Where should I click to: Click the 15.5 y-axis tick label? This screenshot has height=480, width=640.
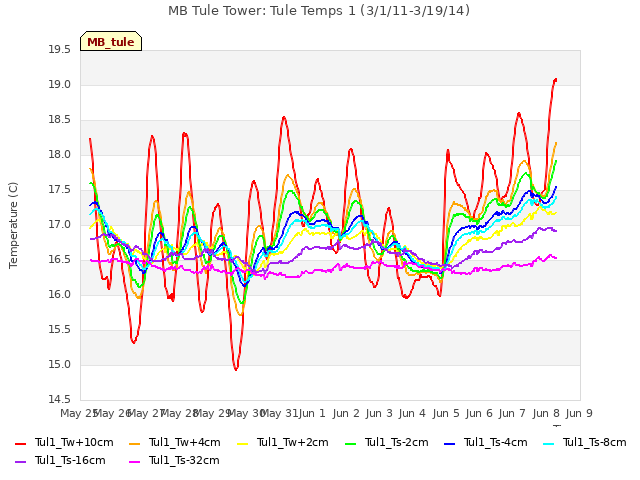(60, 329)
